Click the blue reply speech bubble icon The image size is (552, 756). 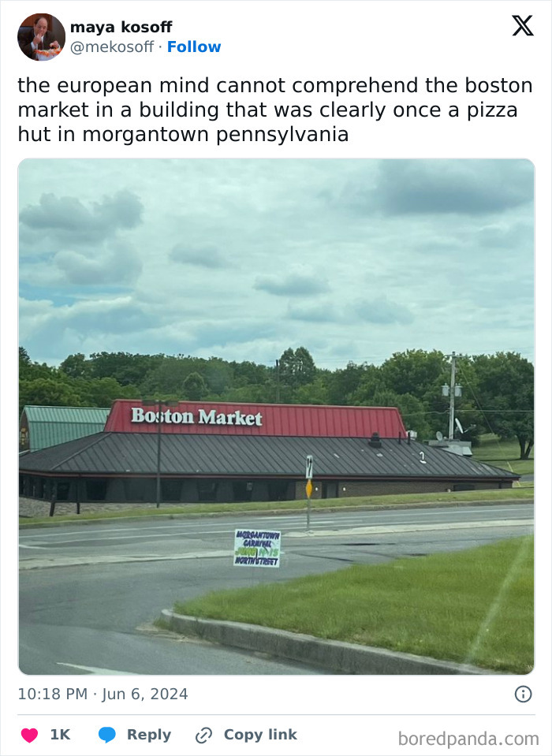(107, 735)
